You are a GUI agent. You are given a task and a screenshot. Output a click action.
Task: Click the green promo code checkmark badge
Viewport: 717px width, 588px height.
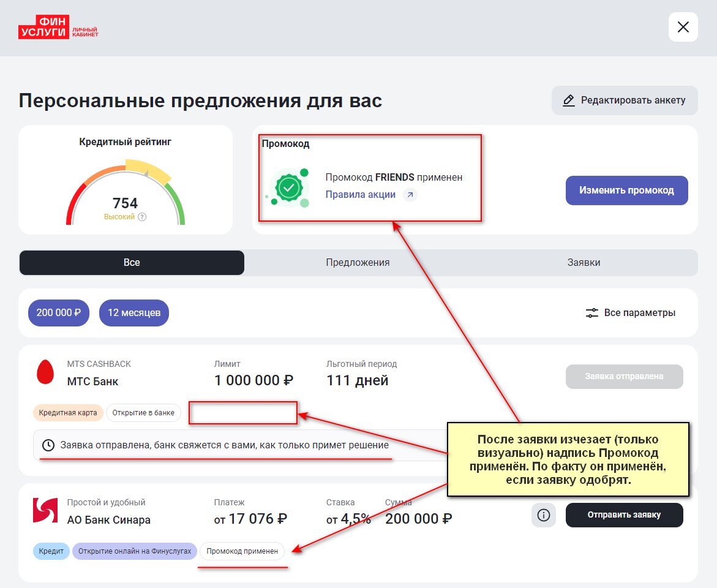289,187
